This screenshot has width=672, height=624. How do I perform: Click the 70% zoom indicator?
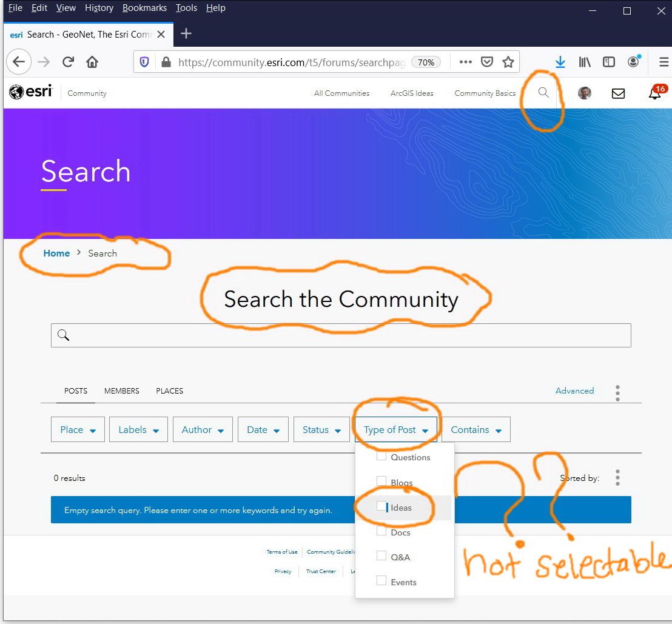click(426, 61)
